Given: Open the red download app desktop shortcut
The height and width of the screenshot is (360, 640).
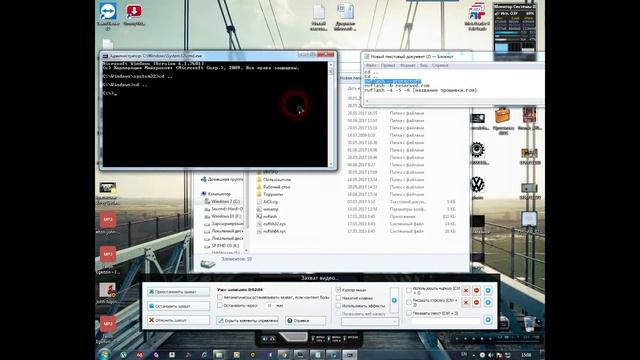Looking at the screenshot, I should (x=134, y=15).
